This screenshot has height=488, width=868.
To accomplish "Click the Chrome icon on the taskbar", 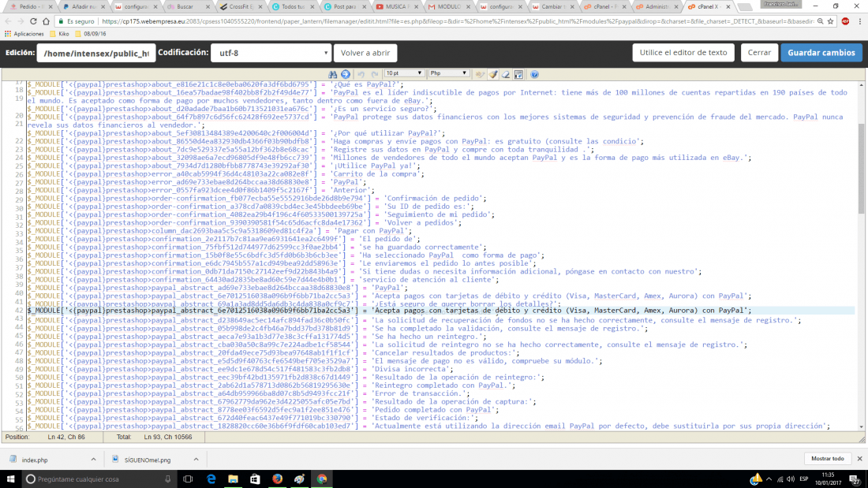I will (x=322, y=479).
